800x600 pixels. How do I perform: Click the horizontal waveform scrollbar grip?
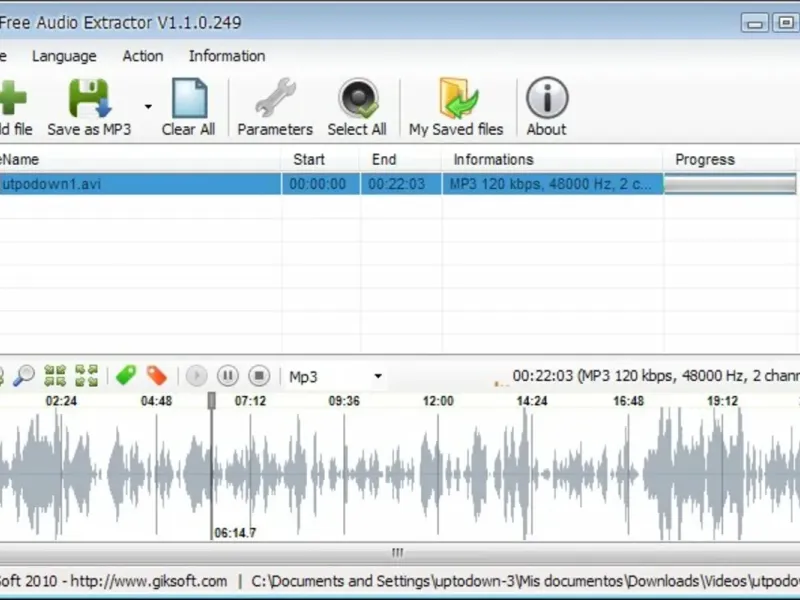(397, 553)
